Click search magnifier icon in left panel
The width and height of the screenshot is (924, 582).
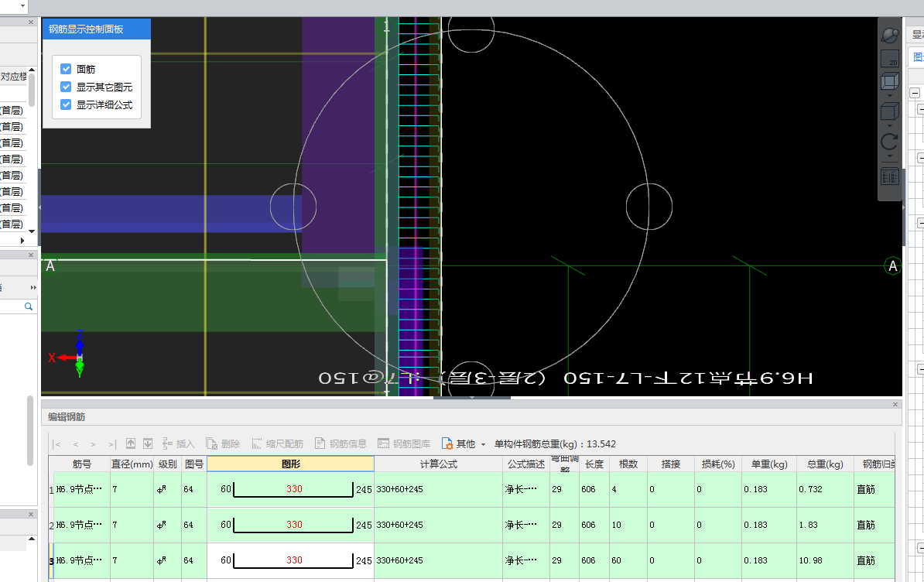coord(29,306)
